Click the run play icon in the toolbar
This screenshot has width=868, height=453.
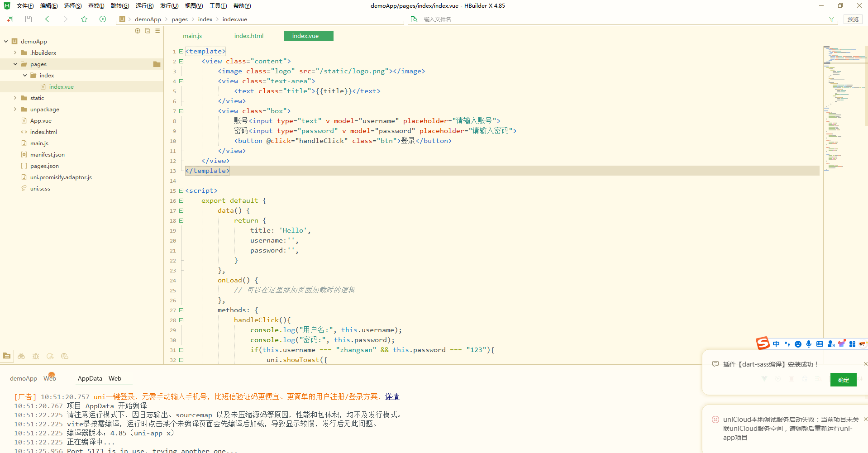tap(103, 19)
